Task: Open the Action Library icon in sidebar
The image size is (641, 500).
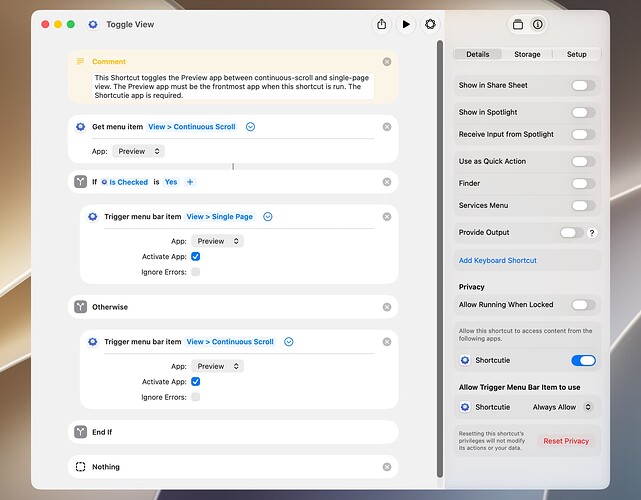Action: (x=518, y=25)
